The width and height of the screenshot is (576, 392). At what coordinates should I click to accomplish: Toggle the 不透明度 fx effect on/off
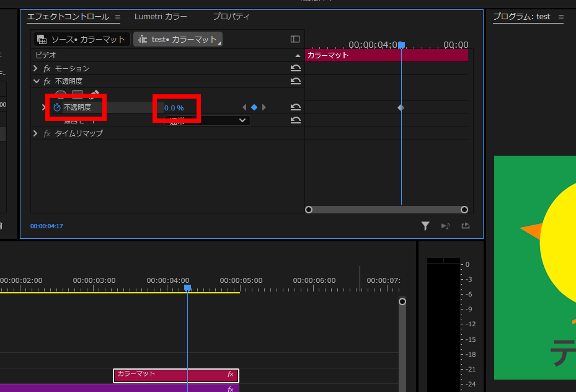click(47, 81)
